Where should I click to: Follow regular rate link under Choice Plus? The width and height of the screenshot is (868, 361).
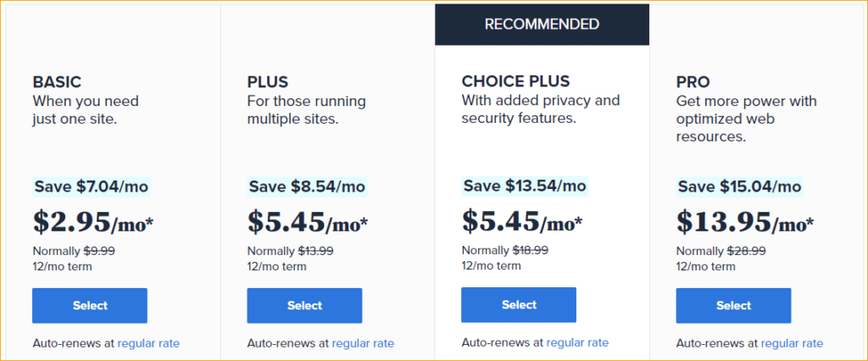577,342
